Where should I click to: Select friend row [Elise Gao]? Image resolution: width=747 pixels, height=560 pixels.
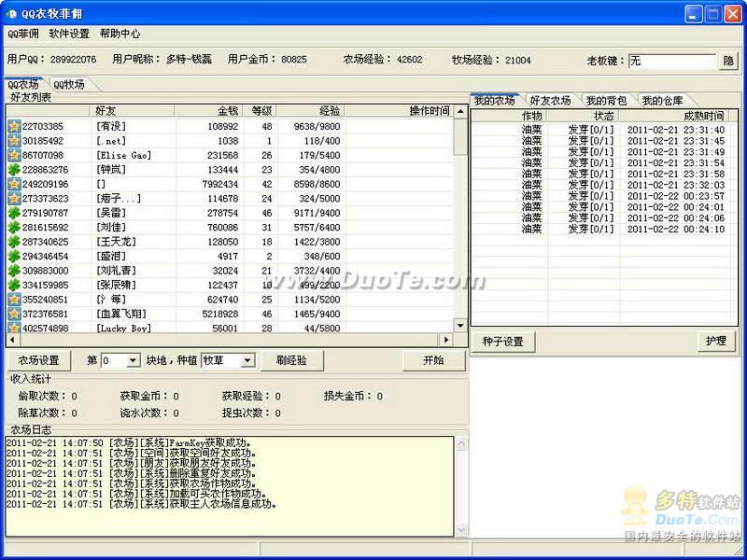pyautogui.click(x=230, y=155)
